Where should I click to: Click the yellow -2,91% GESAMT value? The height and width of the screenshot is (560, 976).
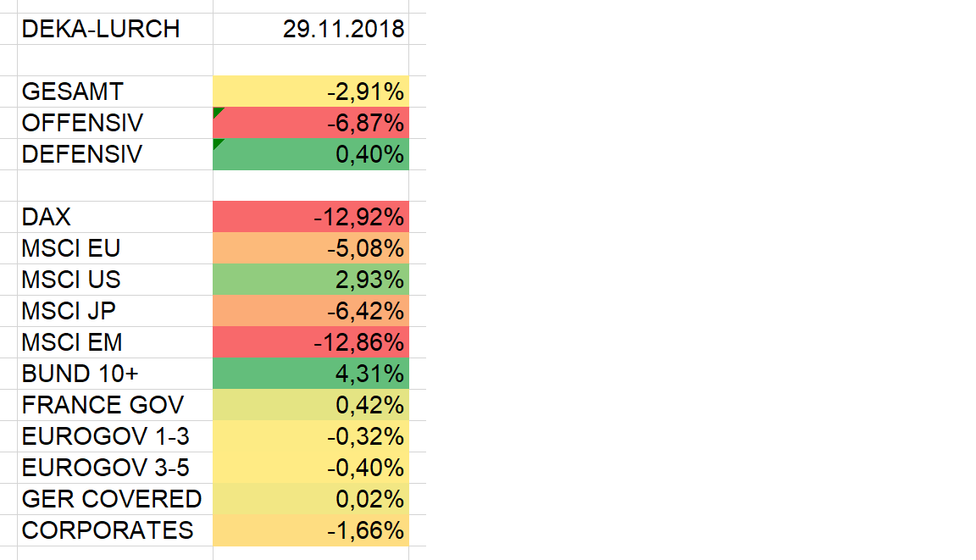310,91
